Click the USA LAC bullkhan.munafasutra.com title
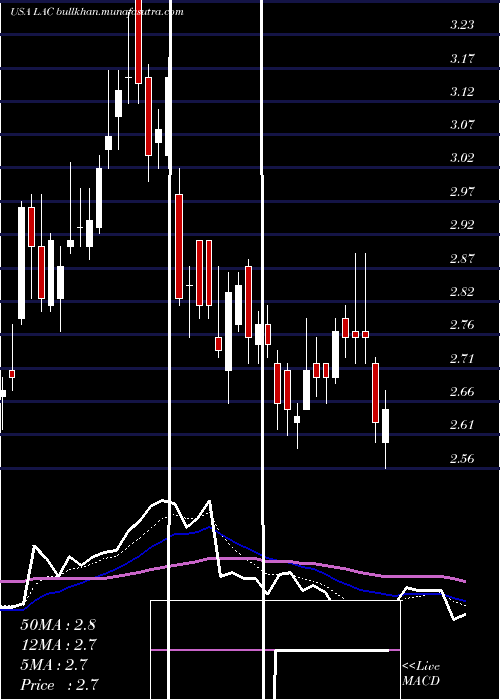The image size is (500, 700). click(96, 12)
